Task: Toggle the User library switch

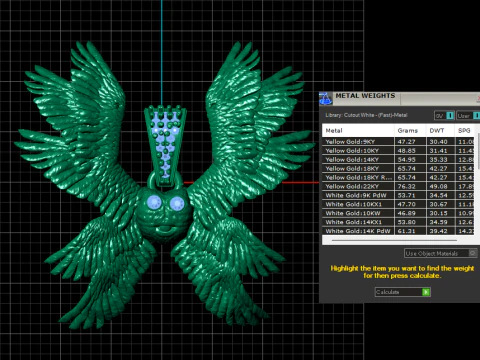Action: pyautogui.click(x=468, y=116)
